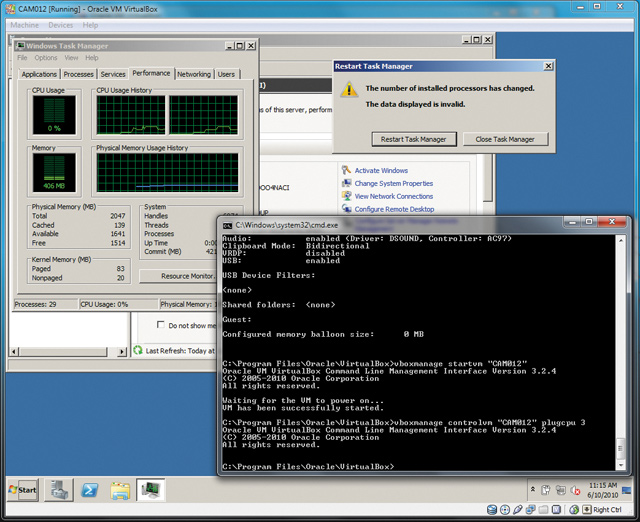The image size is (640, 522).
Task: Toggle the 'Do not show me' checkbox
Action: pyautogui.click(x=161, y=325)
